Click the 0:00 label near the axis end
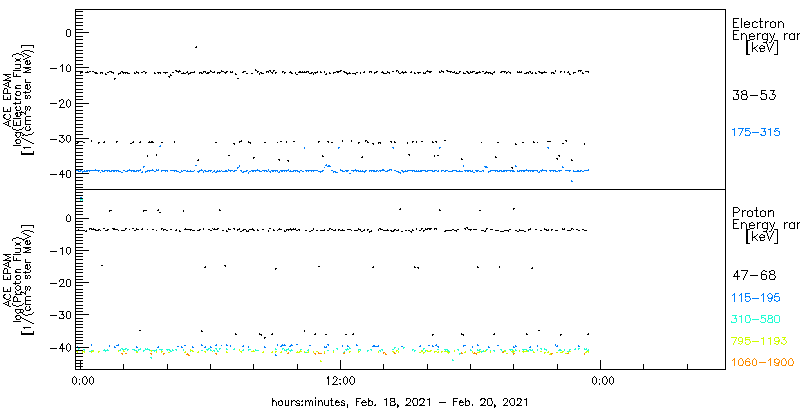800x410 pixels. [x=601, y=381]
